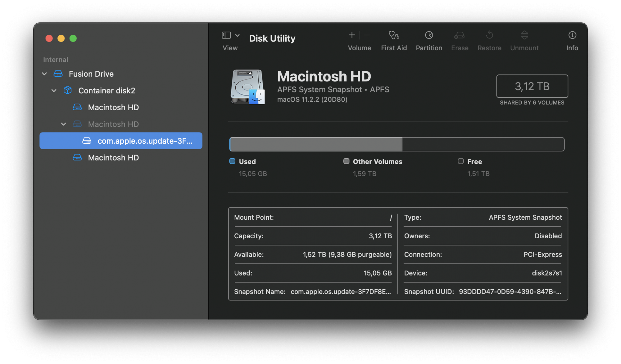Image resolution: width=621 pixels, height=364 pixels.
Task: Click the Capacity row value '3,12 TB'
Action: [x=380, y=236]
